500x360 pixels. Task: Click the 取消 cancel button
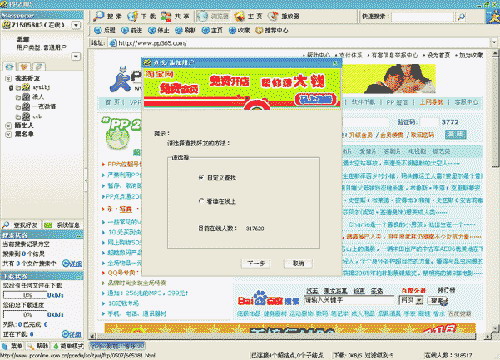coord(298,263)
